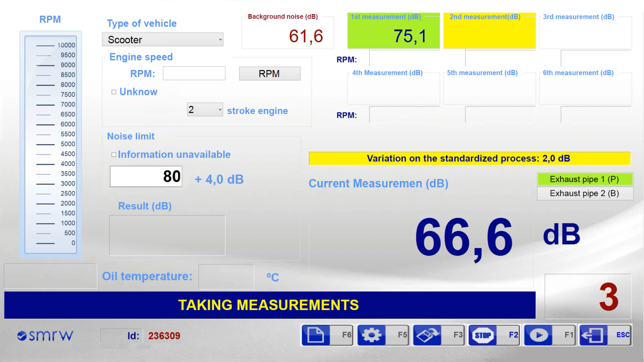Click the 1st measurement green cell
644x362 pixels.
pyautogui.click(x=393, y=31)
